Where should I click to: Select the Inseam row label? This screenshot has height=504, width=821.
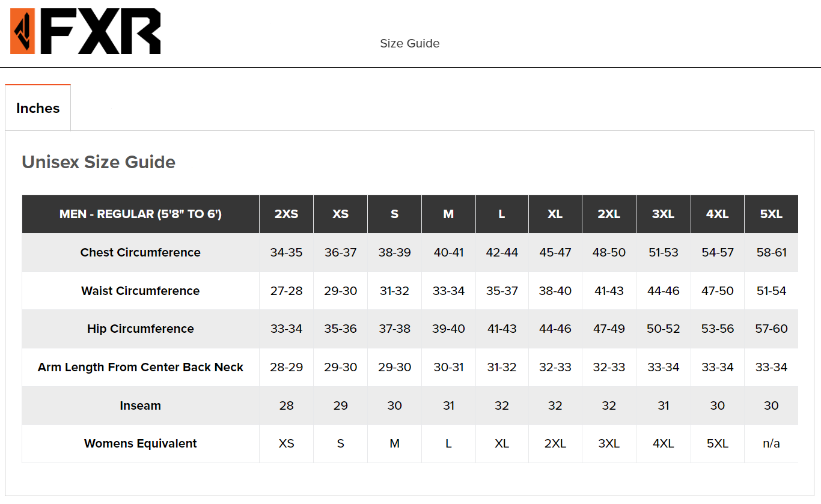click(x=141, y=405)
